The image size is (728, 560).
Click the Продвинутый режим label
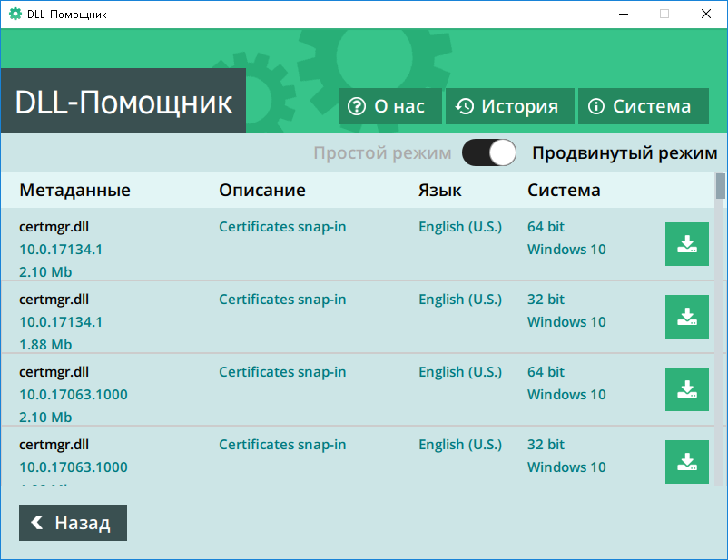click(625, 152)
